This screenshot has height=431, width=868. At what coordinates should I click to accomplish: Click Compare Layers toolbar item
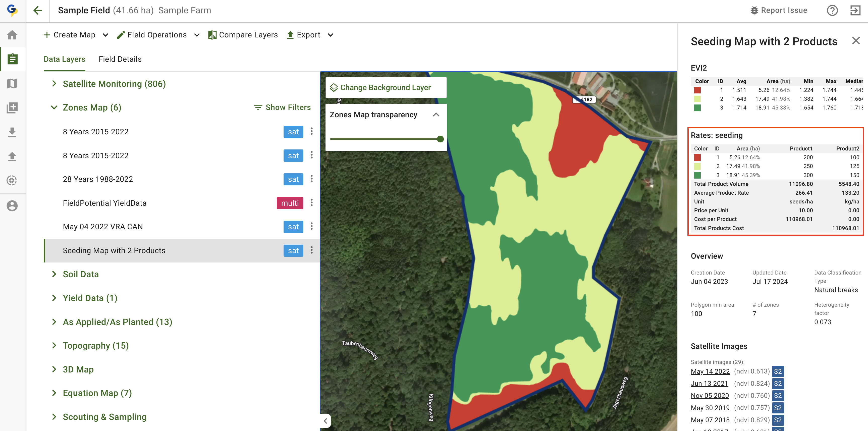tap(243, 35)
